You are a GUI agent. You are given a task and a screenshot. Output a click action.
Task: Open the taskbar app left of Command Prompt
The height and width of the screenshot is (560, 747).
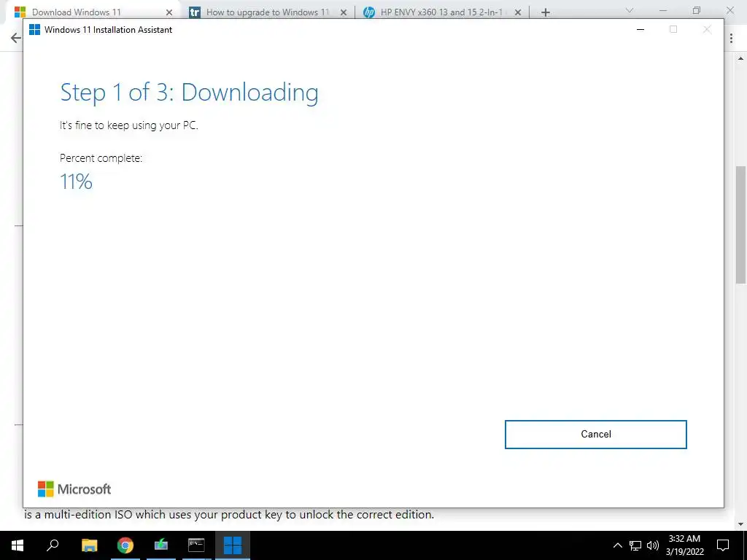(x=161, y=545)
